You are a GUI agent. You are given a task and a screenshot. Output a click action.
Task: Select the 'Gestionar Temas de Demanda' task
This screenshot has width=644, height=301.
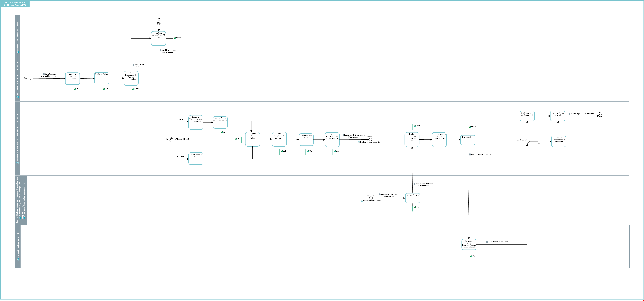72,79
